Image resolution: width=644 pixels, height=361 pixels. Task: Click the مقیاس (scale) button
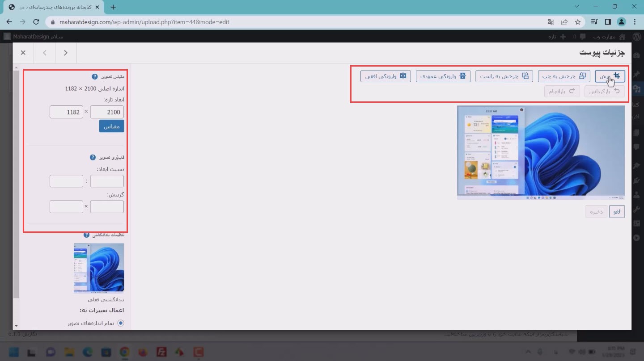[x=111, y=126]
